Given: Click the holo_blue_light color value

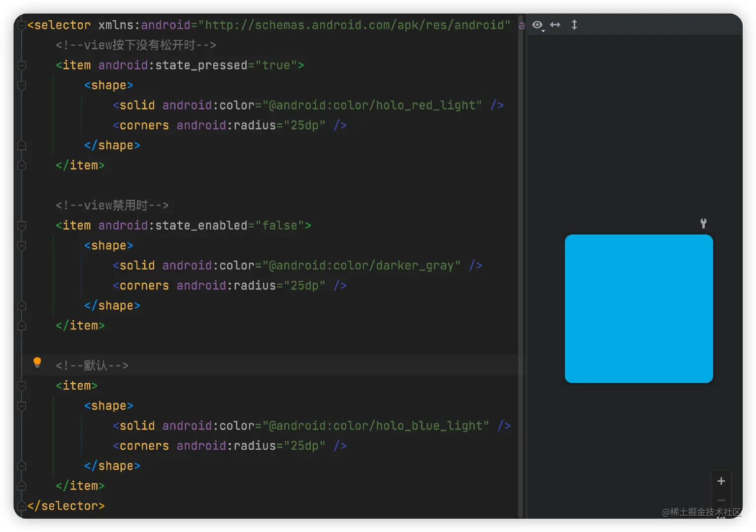Looking at the screenshot, I should pos(376,426).
